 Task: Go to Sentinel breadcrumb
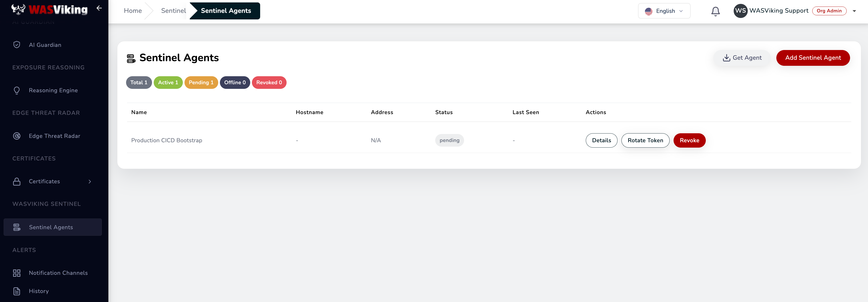click(173, 11)
